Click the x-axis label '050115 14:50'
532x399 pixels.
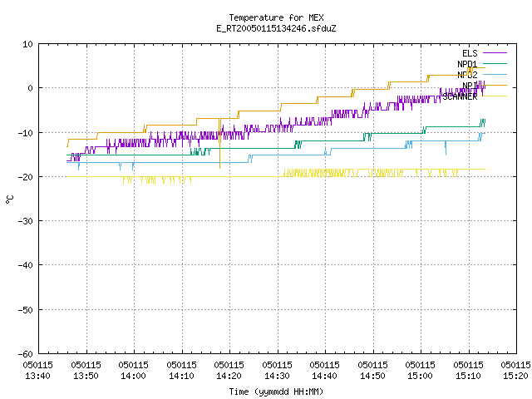point(373,370)
